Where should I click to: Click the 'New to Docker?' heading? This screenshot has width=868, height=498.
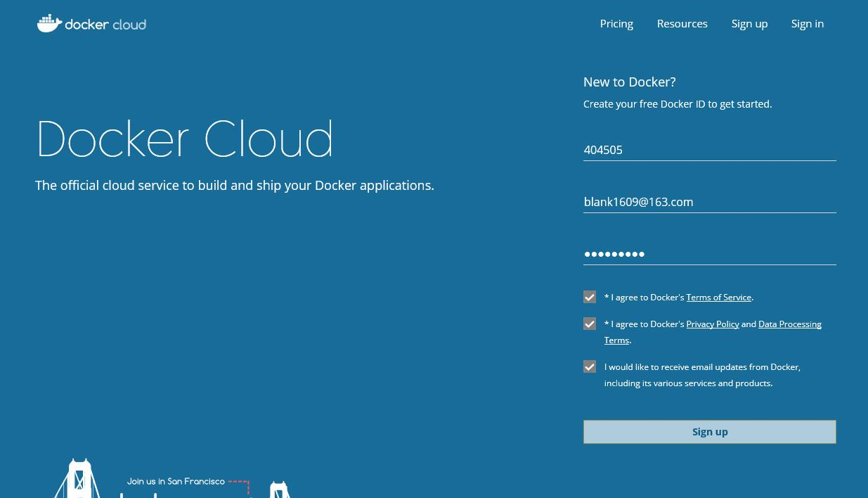[x=629, y=82]
